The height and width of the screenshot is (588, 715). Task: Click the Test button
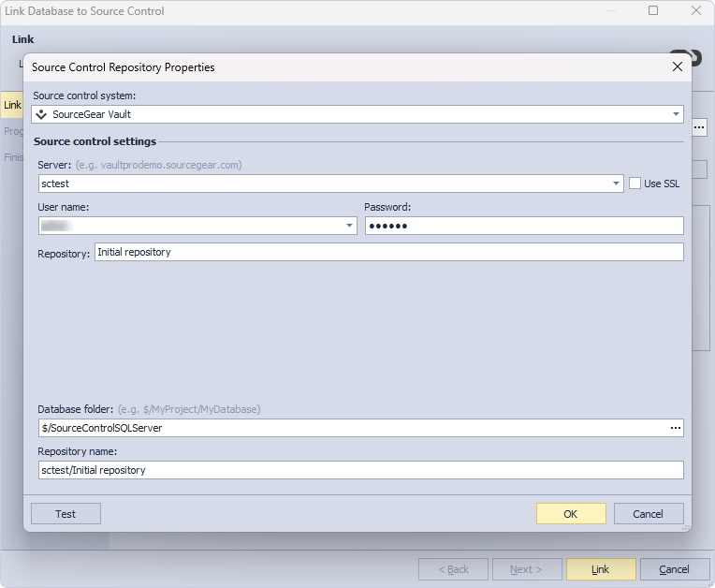(66, 514)
